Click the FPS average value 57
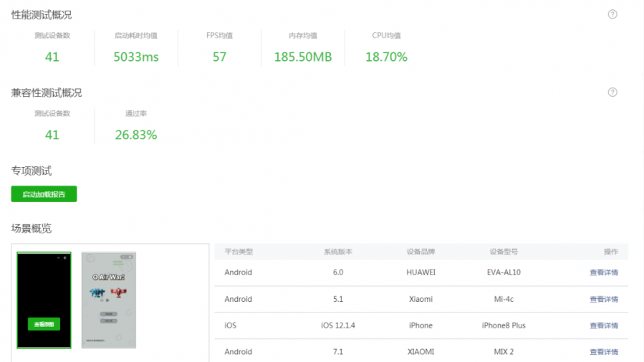The image size is (644, 362). pyautogui.click(x=219, y=57)
